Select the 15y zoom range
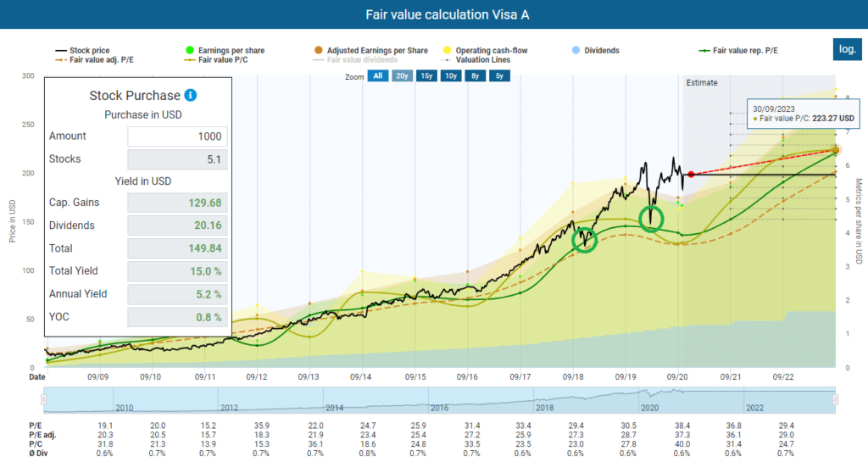 pyautogui.click(x=426, y=75)
